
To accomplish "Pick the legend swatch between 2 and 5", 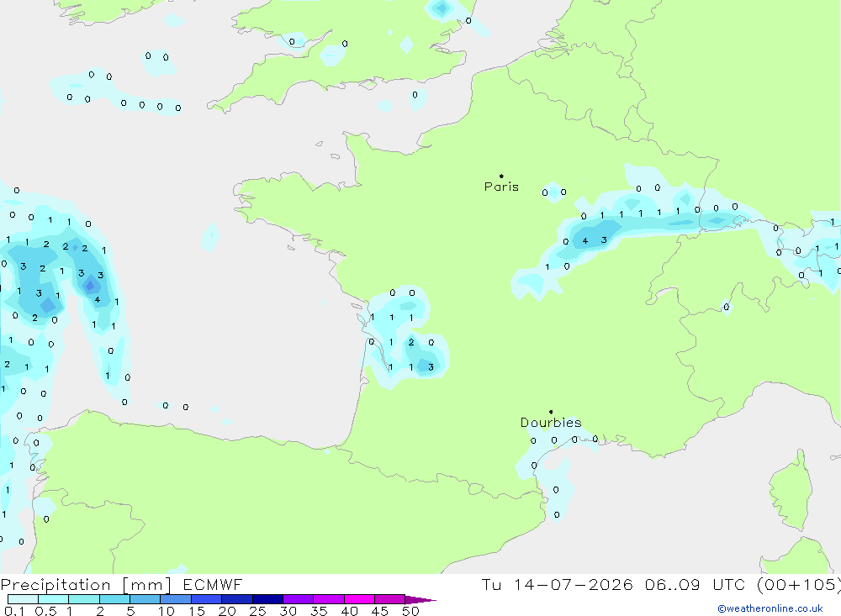I will (x=114, y=599).
